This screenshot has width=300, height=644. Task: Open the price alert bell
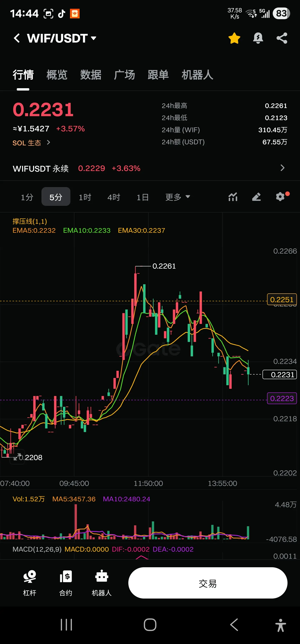(x=258, y=38)
